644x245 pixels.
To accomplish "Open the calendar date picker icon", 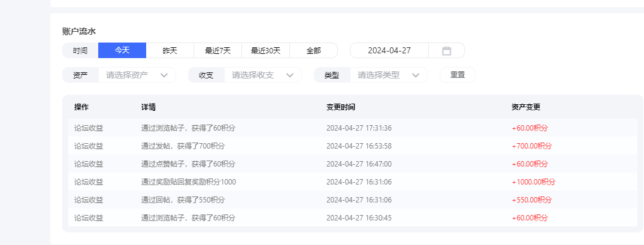I will pyautogui.click(x=446, y=51).
